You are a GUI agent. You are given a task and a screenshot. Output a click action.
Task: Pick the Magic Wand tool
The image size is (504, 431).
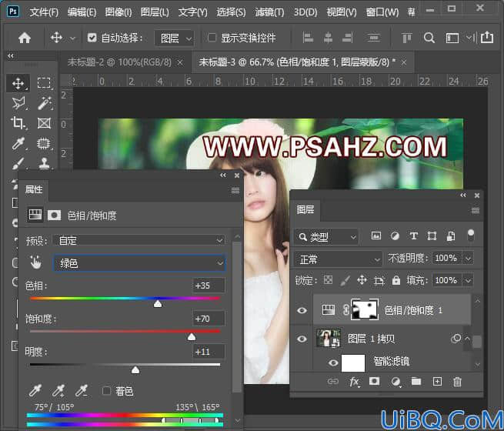pyautogui.click(x=45, y=103)
